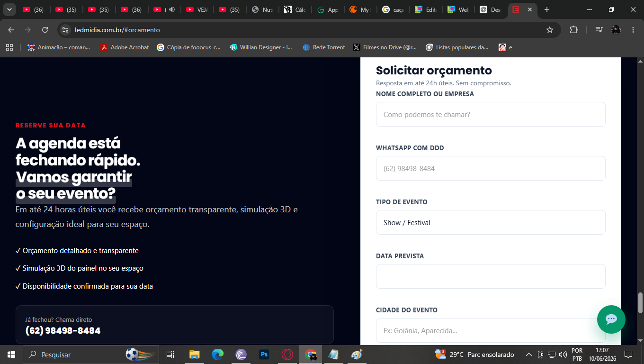Screen dimensions: 644x364
Task: Click the Data Prevista date field
Action: point(491,276)
